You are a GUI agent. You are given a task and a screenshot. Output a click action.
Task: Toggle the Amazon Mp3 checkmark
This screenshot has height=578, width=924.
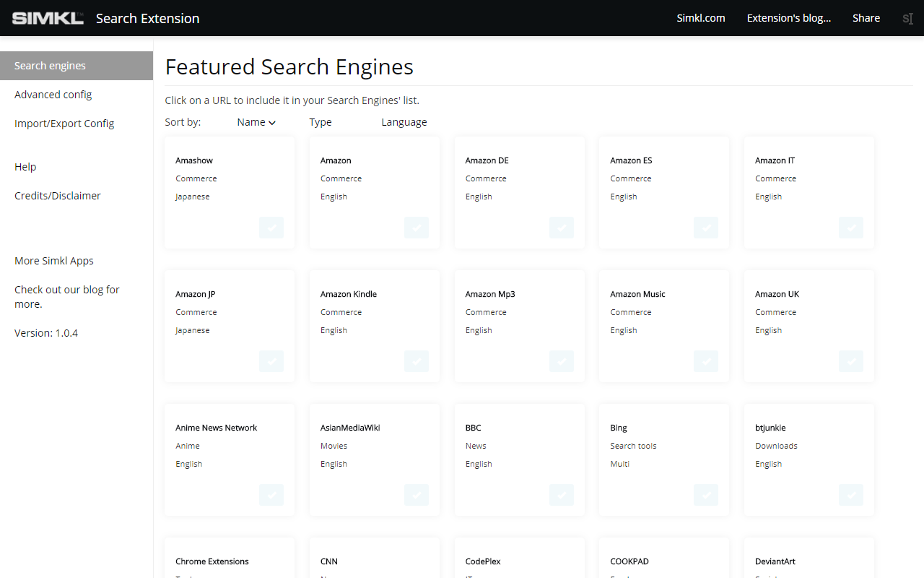[x=562, y=361]
